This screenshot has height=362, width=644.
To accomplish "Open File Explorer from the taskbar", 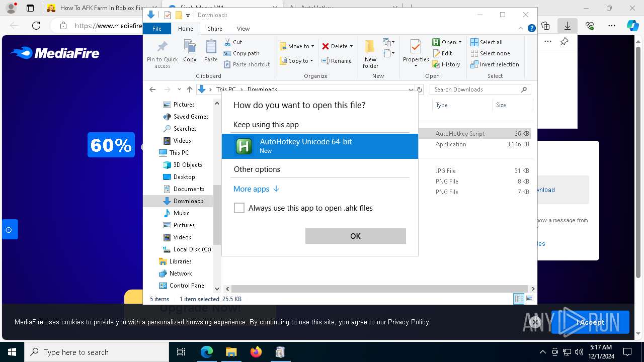I will pos(231,352).
